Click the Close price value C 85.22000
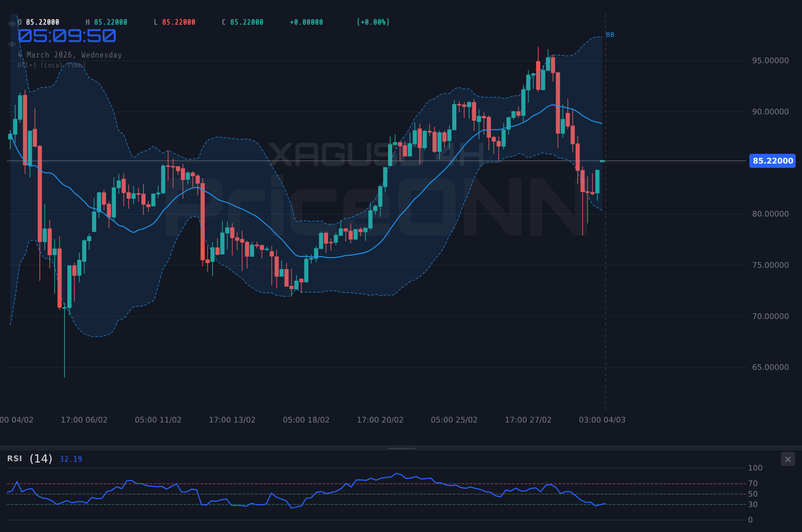This screenshot has width=802, height=532. (242, 22)
